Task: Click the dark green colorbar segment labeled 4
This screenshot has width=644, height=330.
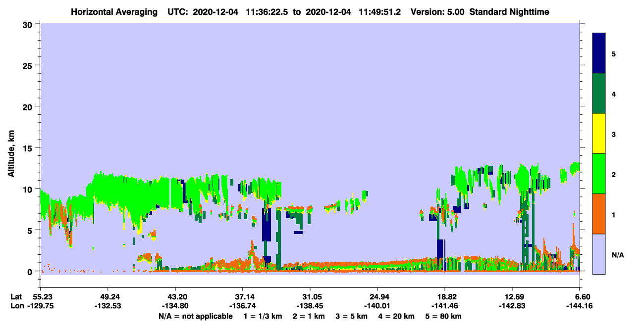Action: pyautogui.click(x=599, y=94)
